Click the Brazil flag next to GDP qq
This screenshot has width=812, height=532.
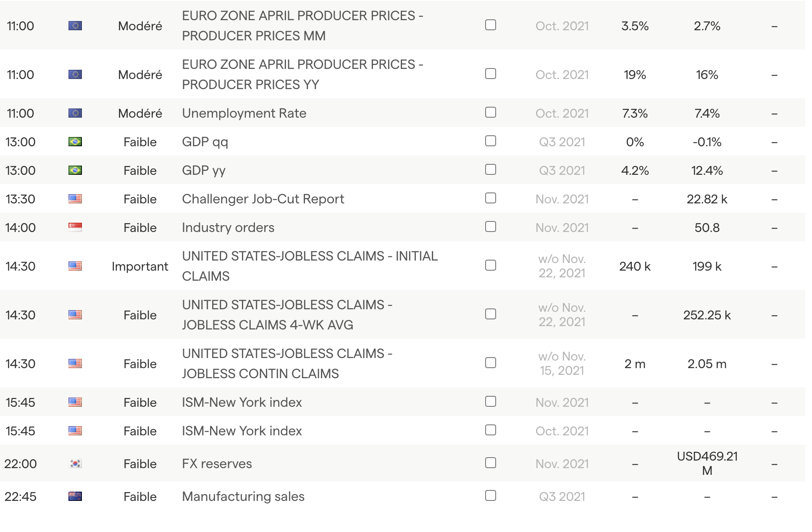75,142
